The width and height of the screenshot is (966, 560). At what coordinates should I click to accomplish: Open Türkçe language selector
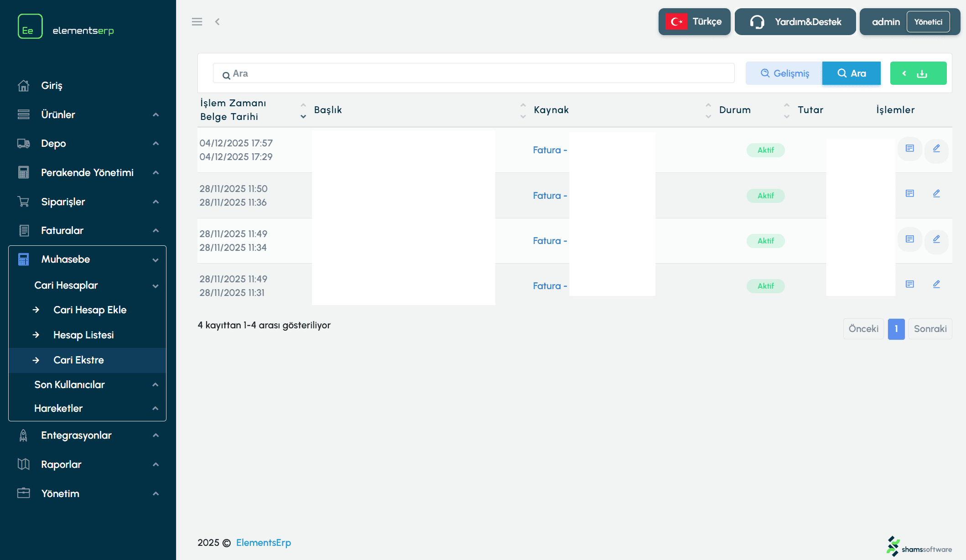coord(694,22)
